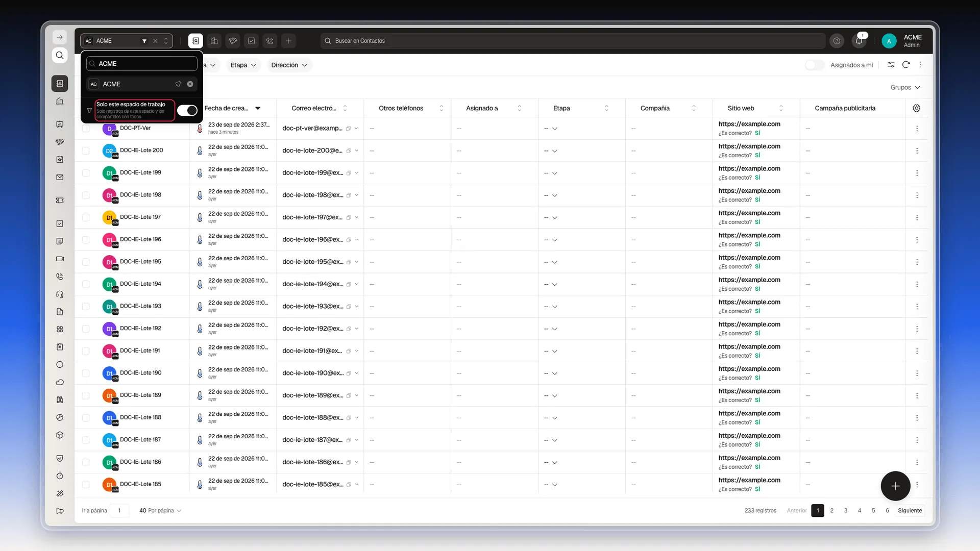Viewport: 980px width, 551px height.
Task: Toggle 'Solo este espacio de trabajo' switch
Action: pos(187,110)
